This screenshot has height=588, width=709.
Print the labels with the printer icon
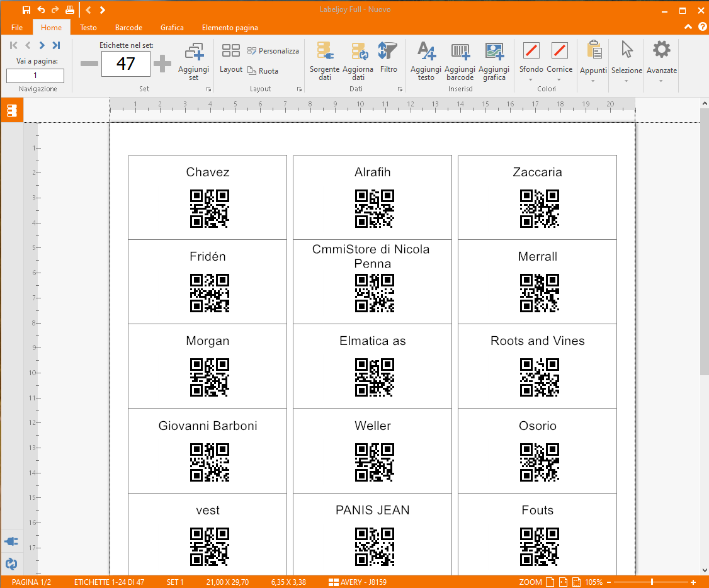point(70,10)
